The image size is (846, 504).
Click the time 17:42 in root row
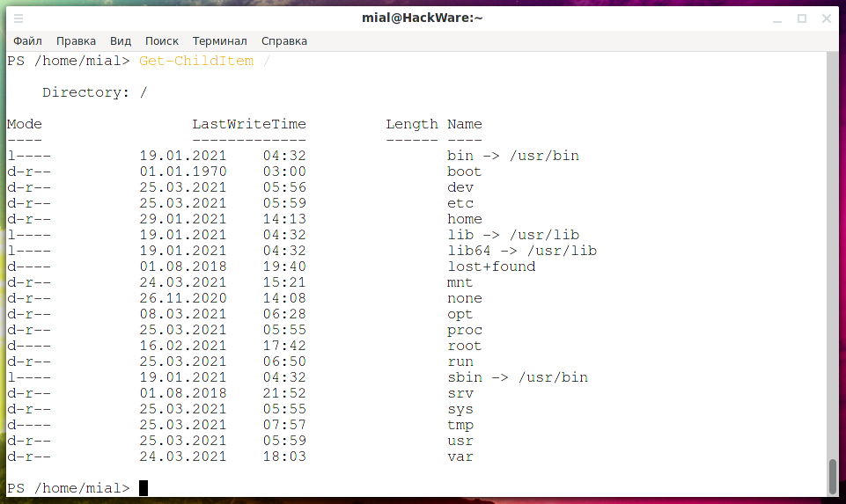tap(284, 346)
